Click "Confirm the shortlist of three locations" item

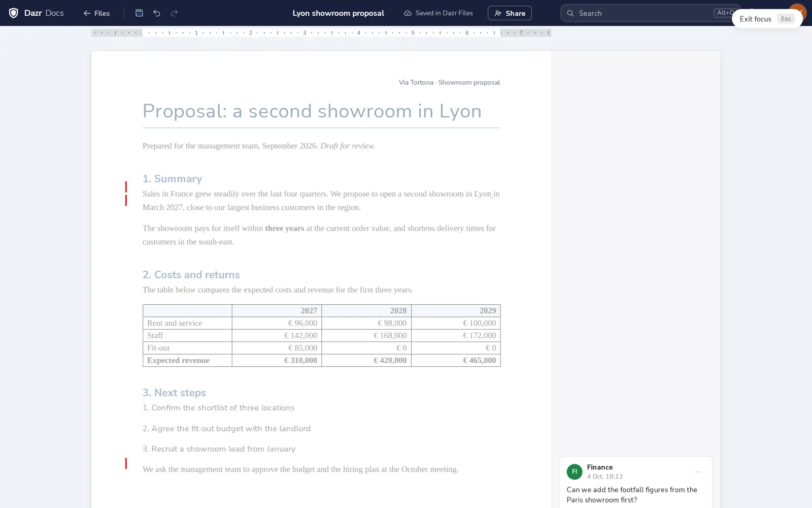(218, 408)
